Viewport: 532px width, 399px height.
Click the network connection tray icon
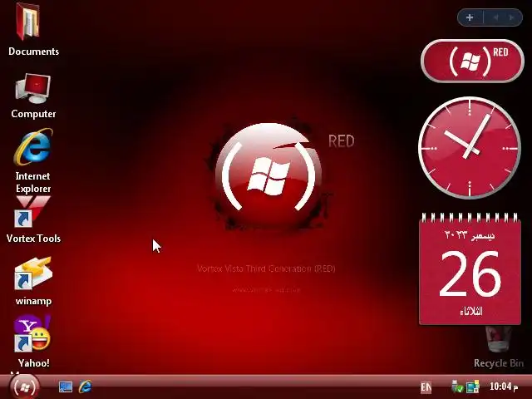point(473,387)
